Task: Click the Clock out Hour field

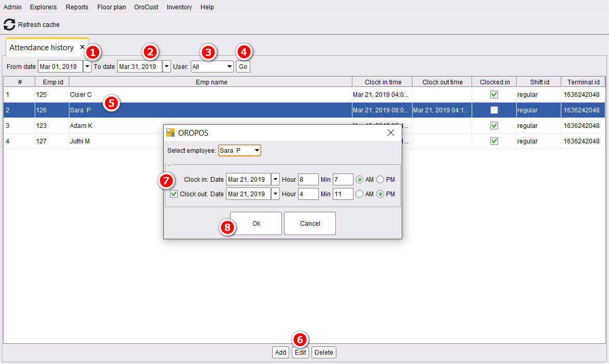Action: point(308,194)
